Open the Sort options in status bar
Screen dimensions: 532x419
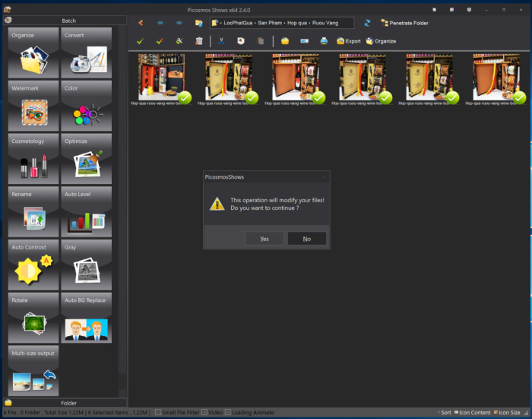pyautogui.click(x=442, y=412)
